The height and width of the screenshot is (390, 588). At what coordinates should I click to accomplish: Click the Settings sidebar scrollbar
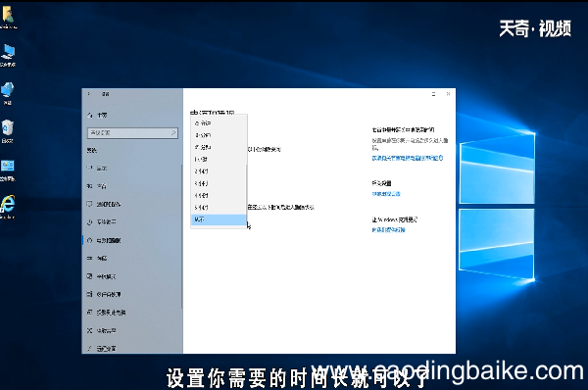click(181, 236)
